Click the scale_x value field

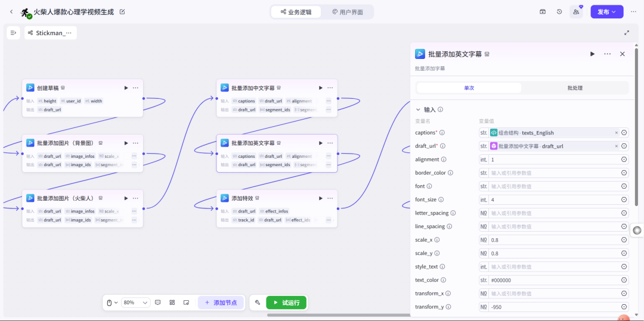[553, 240]
